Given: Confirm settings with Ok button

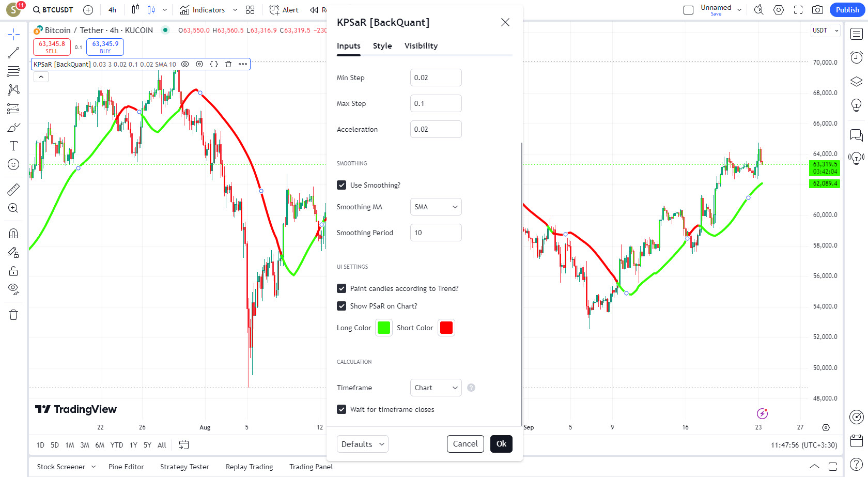Looking at the screenshot, I should (x=501, y=444).
